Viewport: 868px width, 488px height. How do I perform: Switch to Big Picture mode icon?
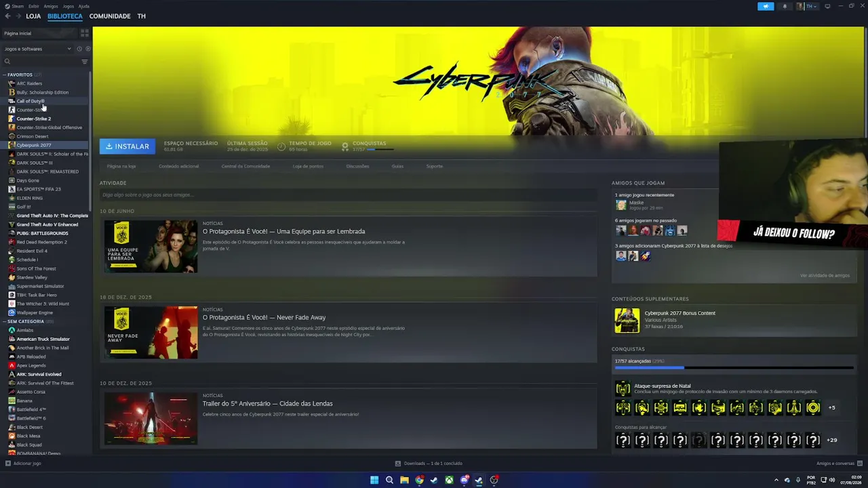[x=827, y=6]
